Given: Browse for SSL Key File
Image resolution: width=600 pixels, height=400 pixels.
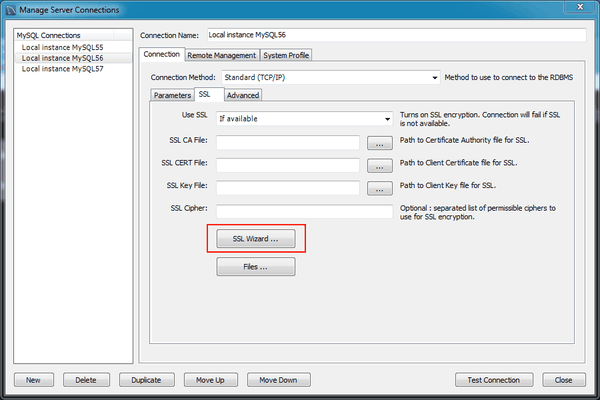Looking at the screenshot, I should (378, 188).
